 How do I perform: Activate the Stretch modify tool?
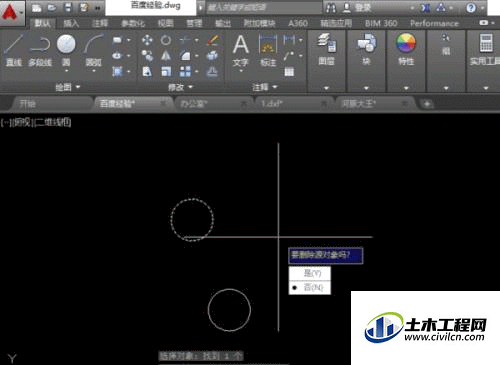coord(147,71)
